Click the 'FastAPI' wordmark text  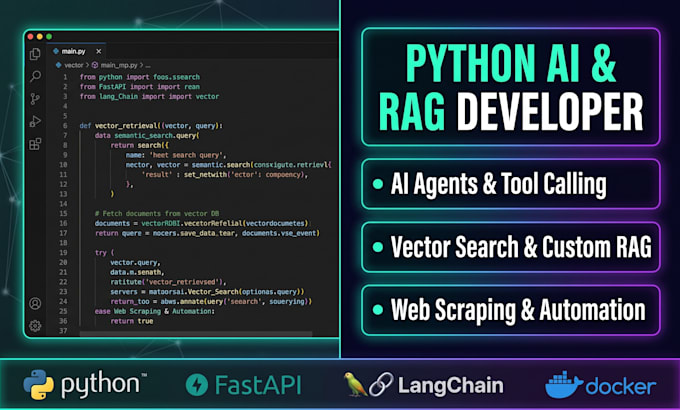pyautogui.click(x=258, y=385)
